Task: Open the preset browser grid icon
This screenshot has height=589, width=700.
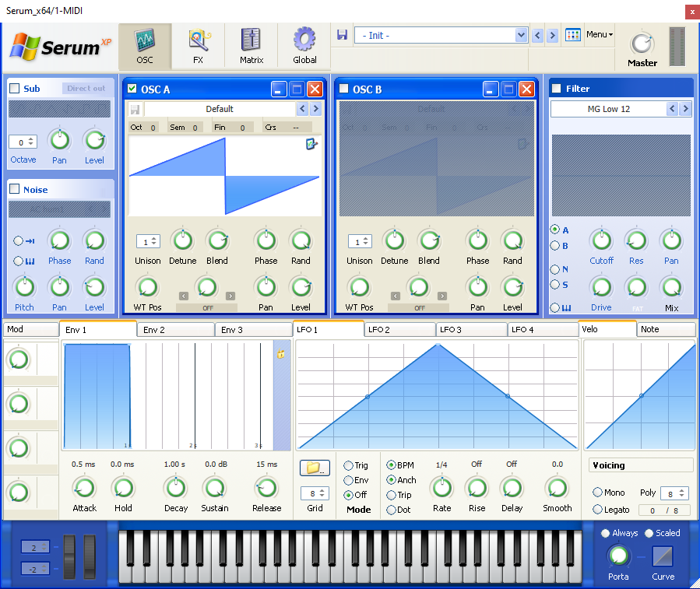Action: (573, 35)
